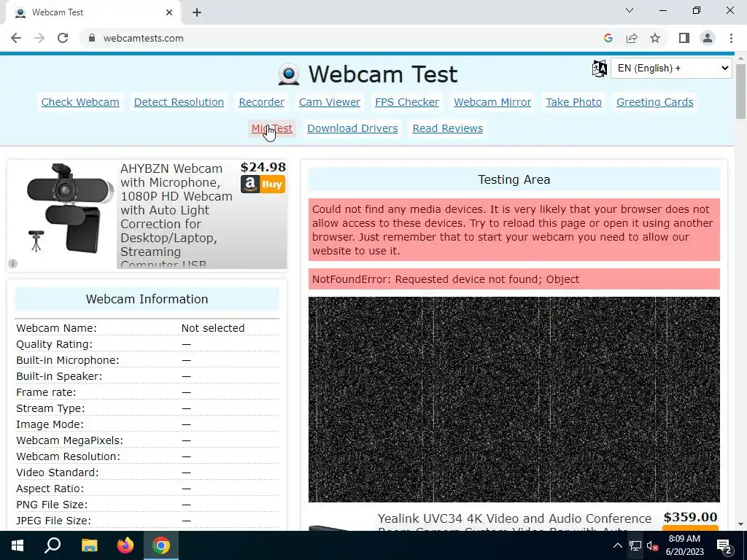Click the translation language icon
Viewport: 747px width, 560px height.
point(600,69)
